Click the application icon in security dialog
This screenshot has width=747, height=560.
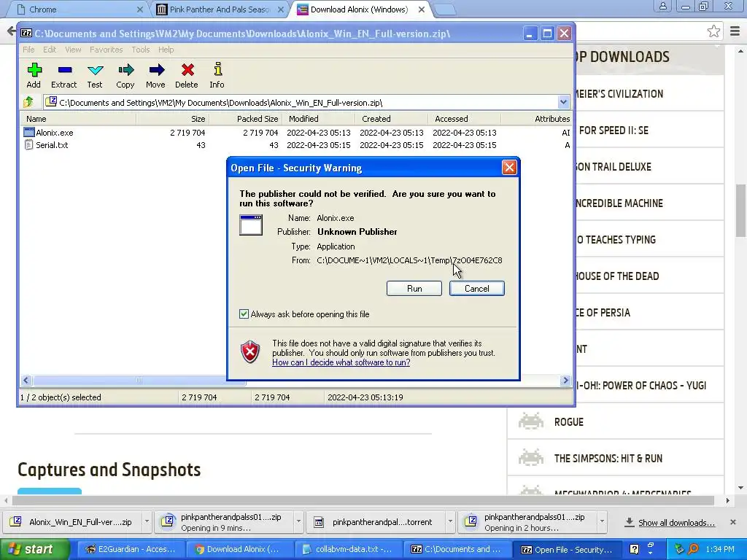click(251, 225)
